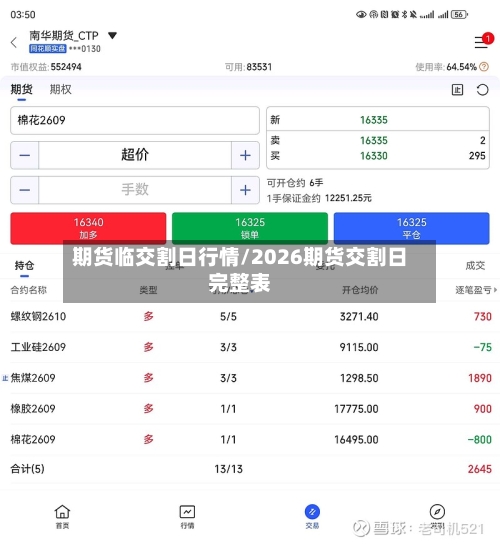This screenshot has height=544, width=500.
Task: Decrease 手数 lots with minus
Action: coord(25,190)
